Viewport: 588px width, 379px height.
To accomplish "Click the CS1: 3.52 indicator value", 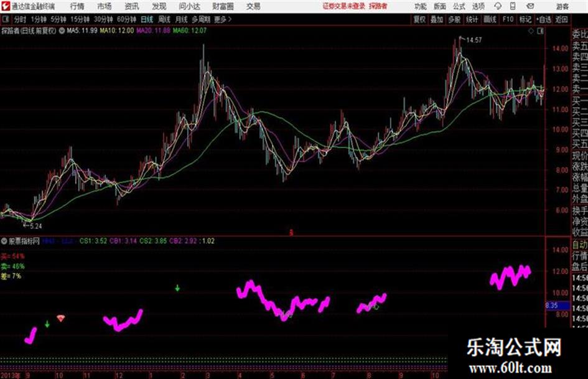I will [93, 241].
